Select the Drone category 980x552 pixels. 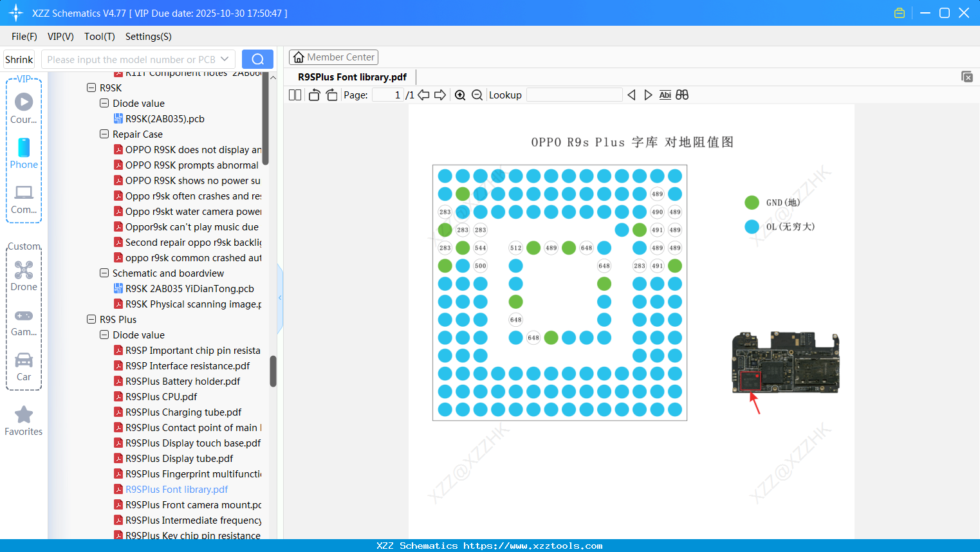(24, 276)
